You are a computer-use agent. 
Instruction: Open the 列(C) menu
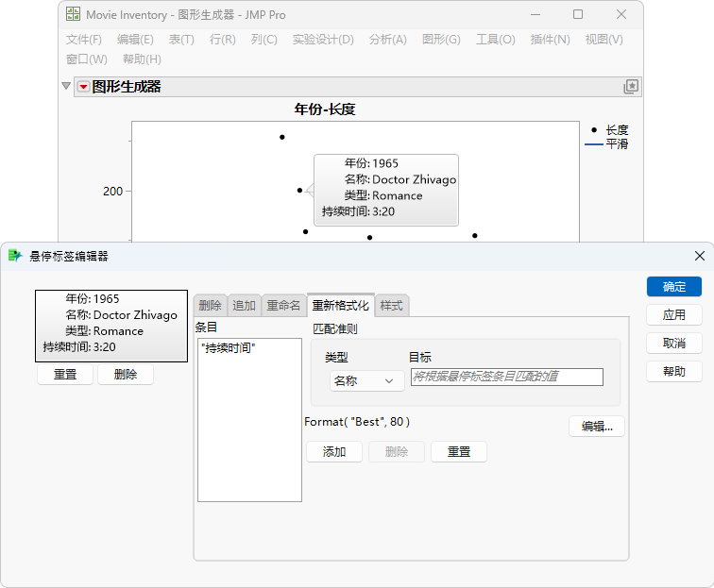tap(264, 40)
